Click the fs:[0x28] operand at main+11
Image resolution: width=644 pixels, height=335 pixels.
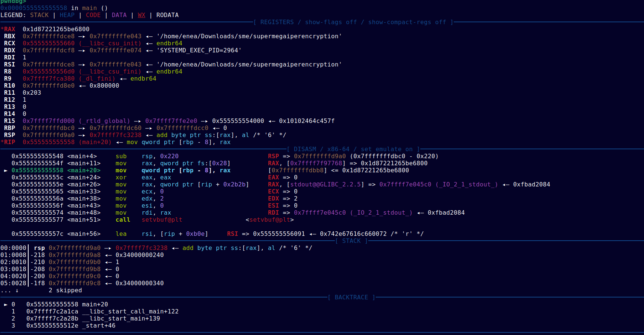click(x=214, y=163)
